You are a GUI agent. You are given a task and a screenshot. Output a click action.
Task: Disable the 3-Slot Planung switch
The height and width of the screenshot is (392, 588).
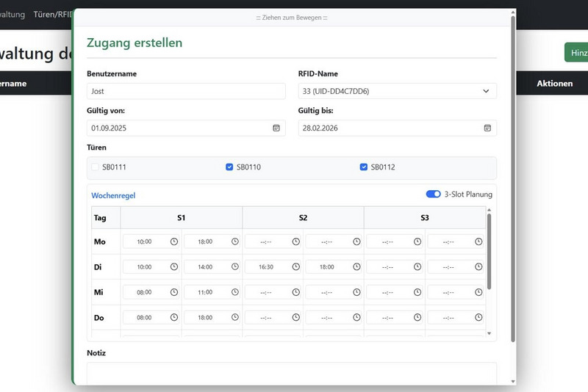433,195
